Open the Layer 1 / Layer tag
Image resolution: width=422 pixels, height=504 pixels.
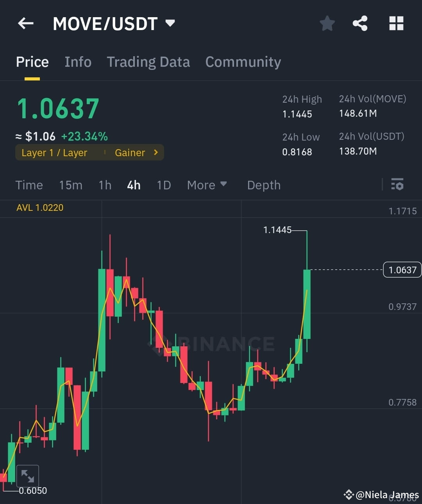click(54, 153)
